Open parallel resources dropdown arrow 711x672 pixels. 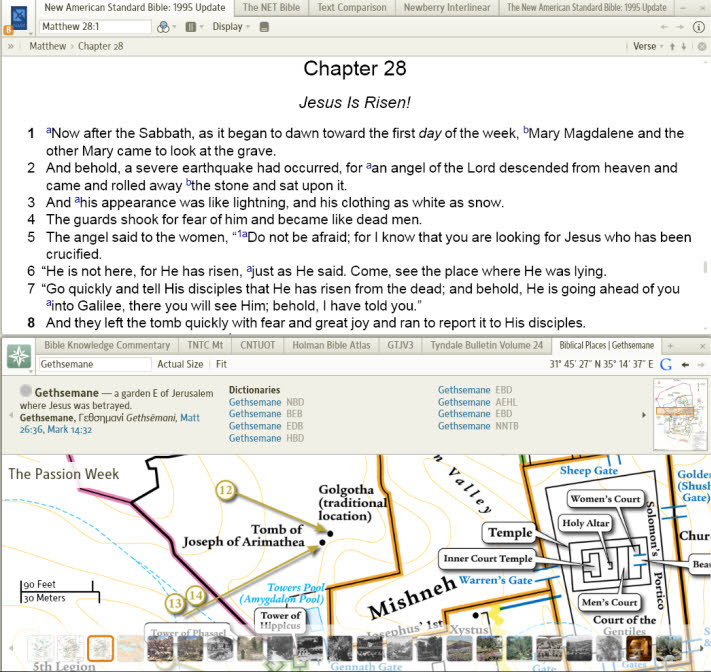click(202, 27)
